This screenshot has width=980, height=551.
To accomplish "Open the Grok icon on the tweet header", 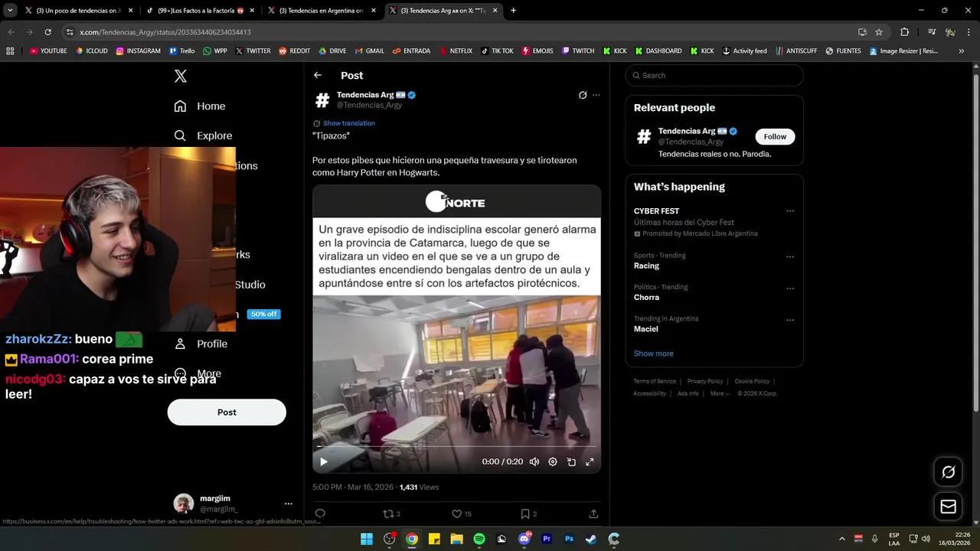I will click(583, 96).
